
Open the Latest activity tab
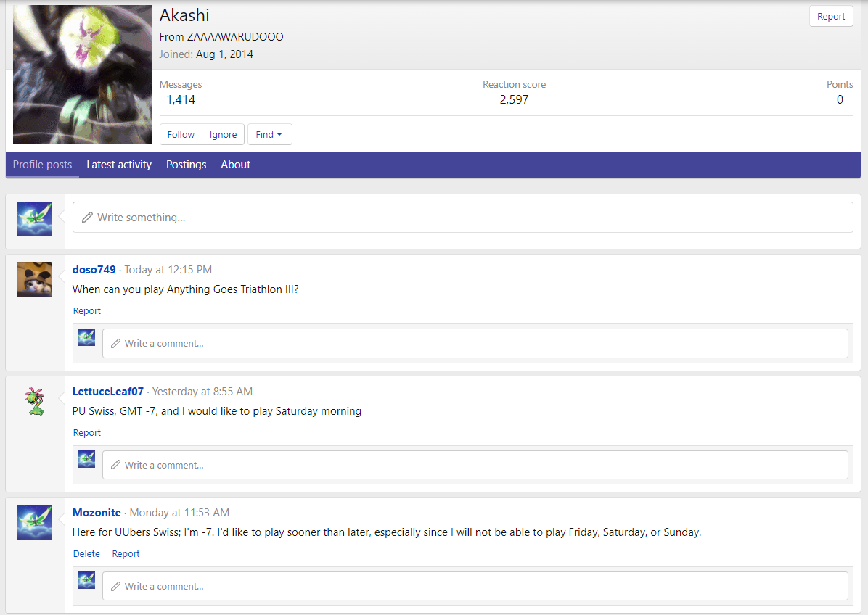(119, 165)
